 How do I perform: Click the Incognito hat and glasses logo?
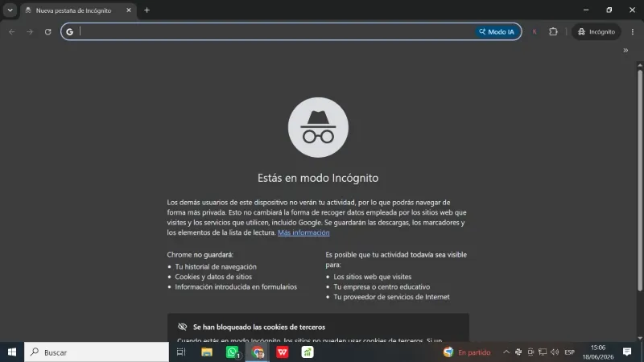click(x=318, y=127)
